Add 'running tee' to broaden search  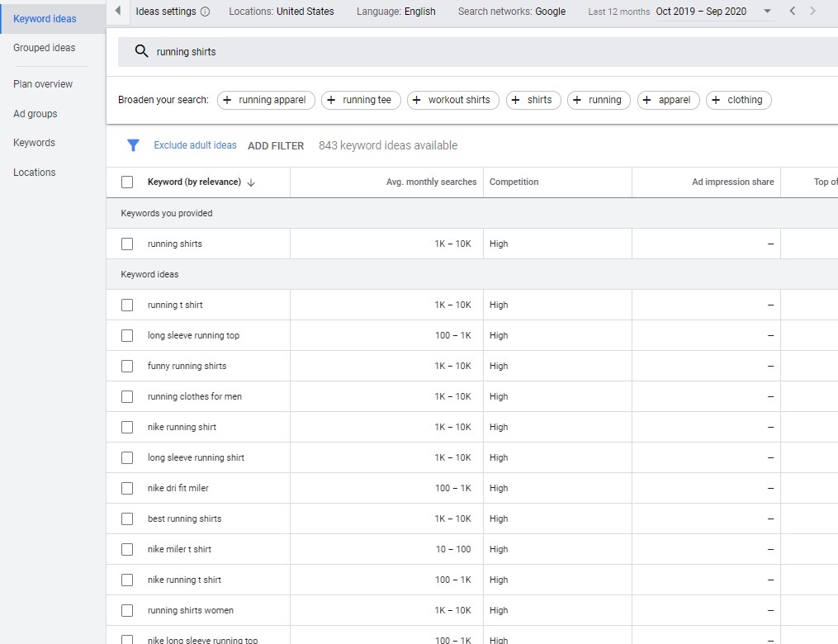[361, 100]
